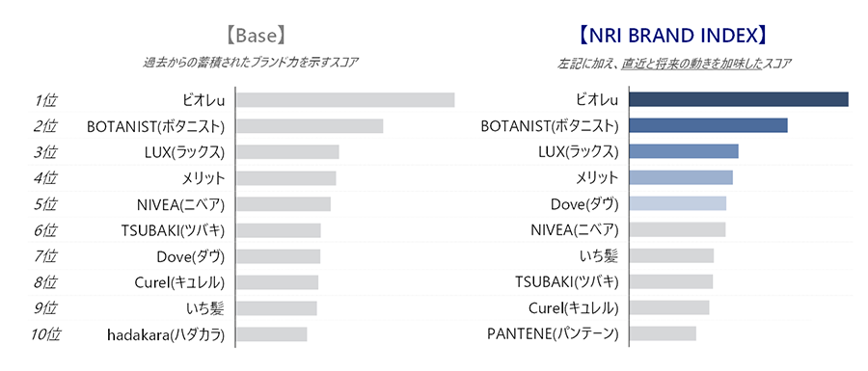Click the Curel(キュレル) bar in Base chart
The image size is (868, 371).
[278, 282]
